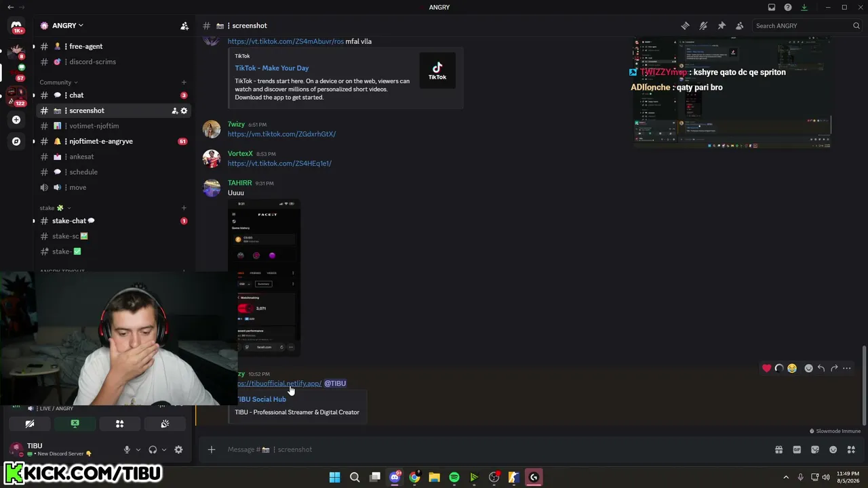Mute the microphone
The height and width of the screenshot is (488, 868).
tap(127, 449)
